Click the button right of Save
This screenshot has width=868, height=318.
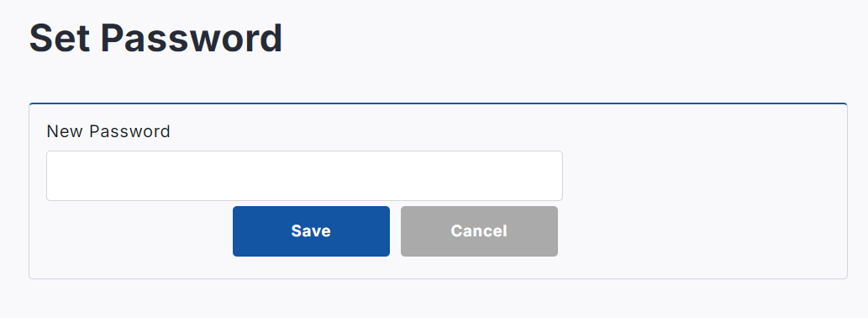[x=480, y=231]
